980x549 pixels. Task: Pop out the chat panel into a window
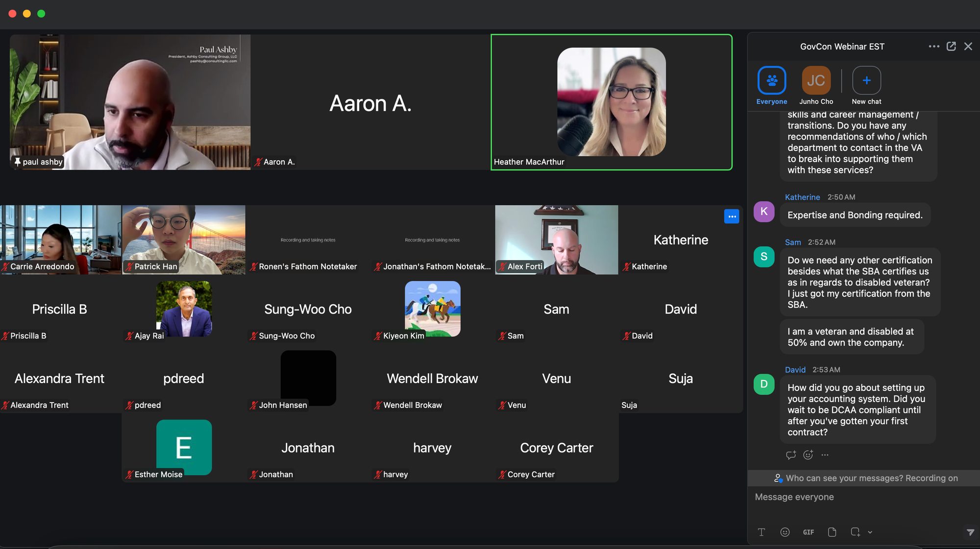(951, 46)
